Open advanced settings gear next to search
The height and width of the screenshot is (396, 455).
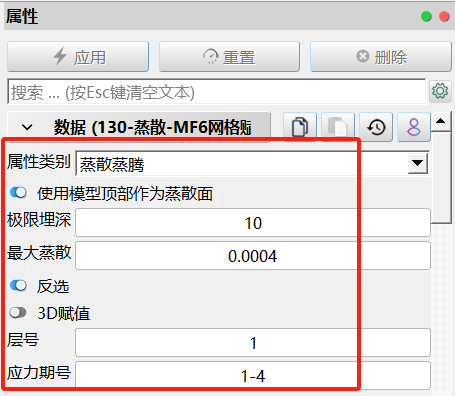pyautogui.click(x=440, y=91)
